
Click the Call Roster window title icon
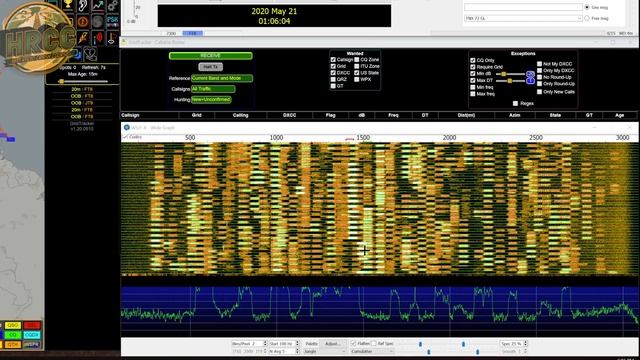coord(124,42)
